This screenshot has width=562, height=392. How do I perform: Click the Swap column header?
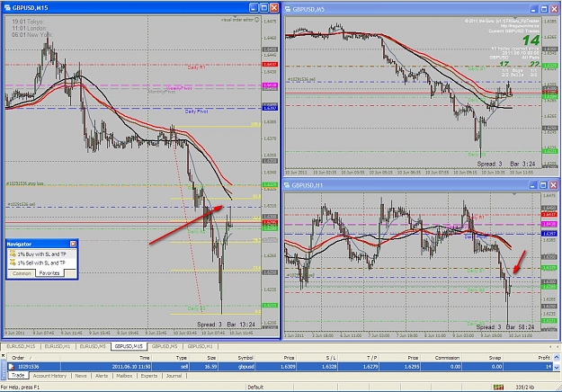pyautogui.click(x=483, y=358)
